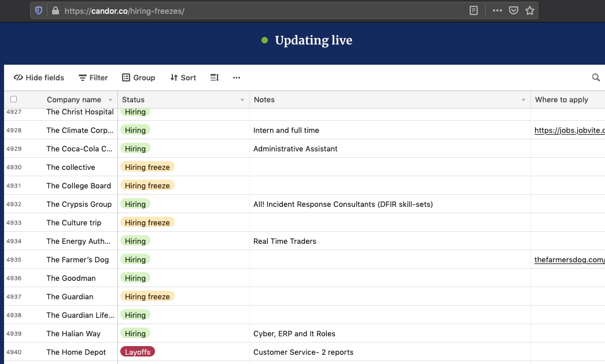Viewport: 605px width, 364px height.
Task: Click the table search magnifier icon
Action: pos(596,77)
